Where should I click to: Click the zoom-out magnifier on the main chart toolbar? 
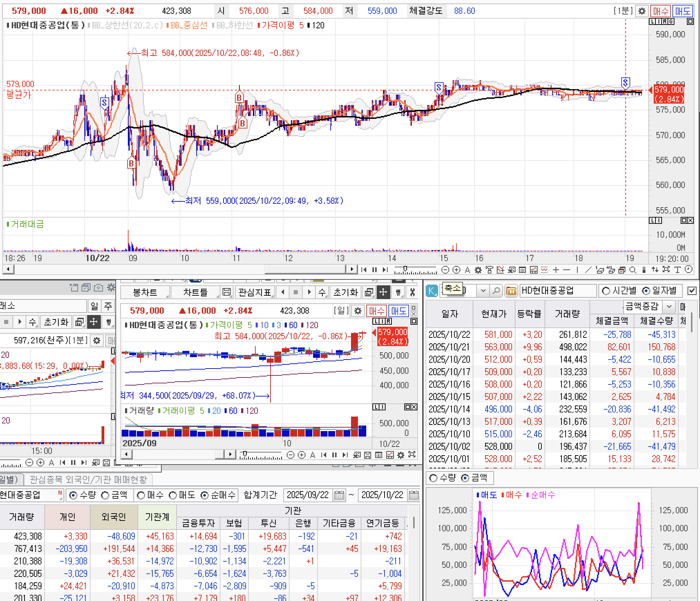[x=445, y=270]
